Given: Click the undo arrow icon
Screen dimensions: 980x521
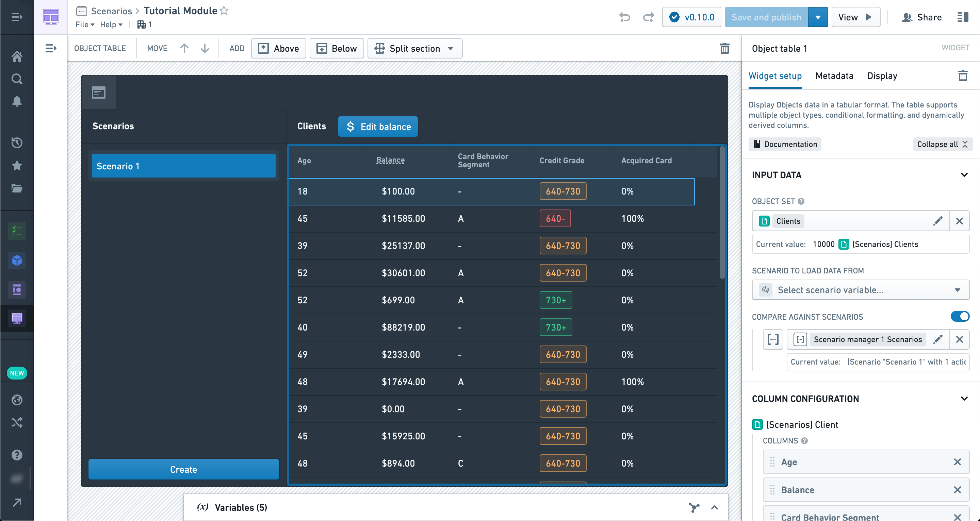Looking at the screenshot, I should click(x=625, y=17).
